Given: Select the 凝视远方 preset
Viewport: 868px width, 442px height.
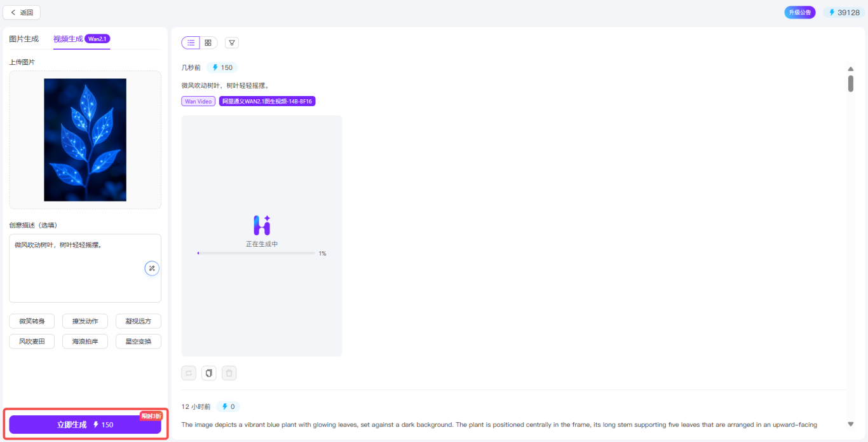Looking at the screenshot, I should pos(139,321).
